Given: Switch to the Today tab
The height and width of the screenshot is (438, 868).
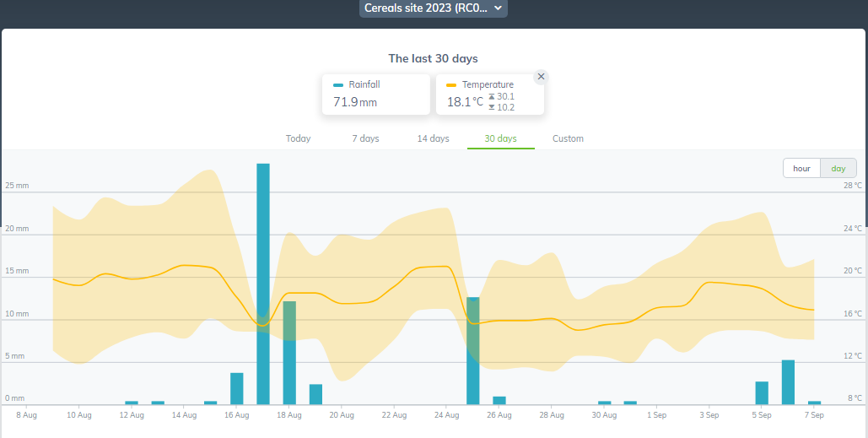Looking at the screenshot, I should tap(299, 138).
